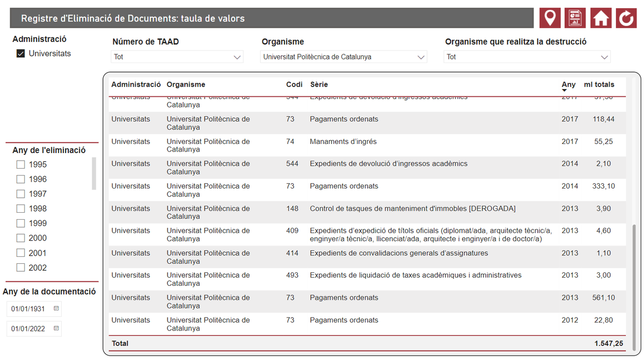Open the document report page icon

click(x=576, y=18)
